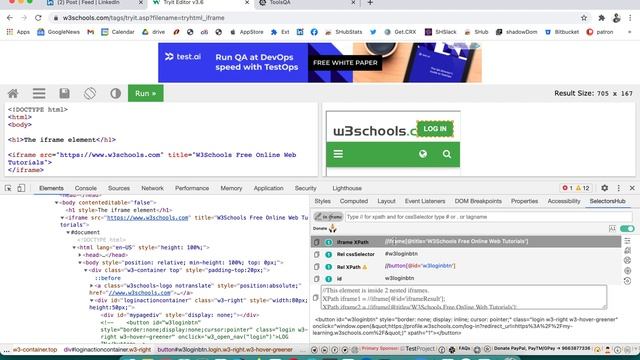Toggle the SelectorsHub green on/off switch
The height and width of the screenshot is (360, 640).
coord(627,229)
